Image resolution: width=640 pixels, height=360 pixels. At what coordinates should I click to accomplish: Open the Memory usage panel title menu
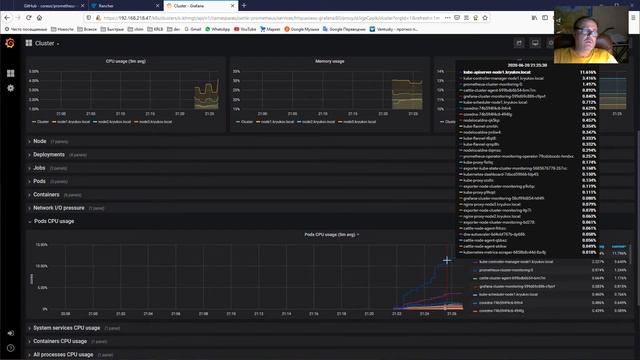(329, 61)
